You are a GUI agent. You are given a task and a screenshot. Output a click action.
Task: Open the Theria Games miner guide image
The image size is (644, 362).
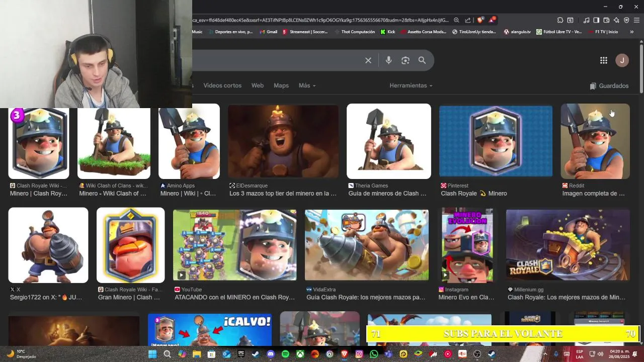coord(389,141)
